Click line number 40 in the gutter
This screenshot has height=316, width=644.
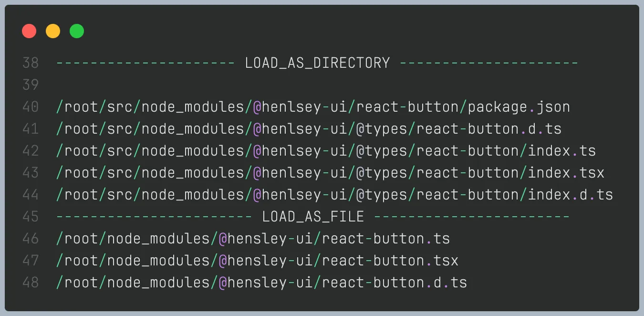point(31,107)
